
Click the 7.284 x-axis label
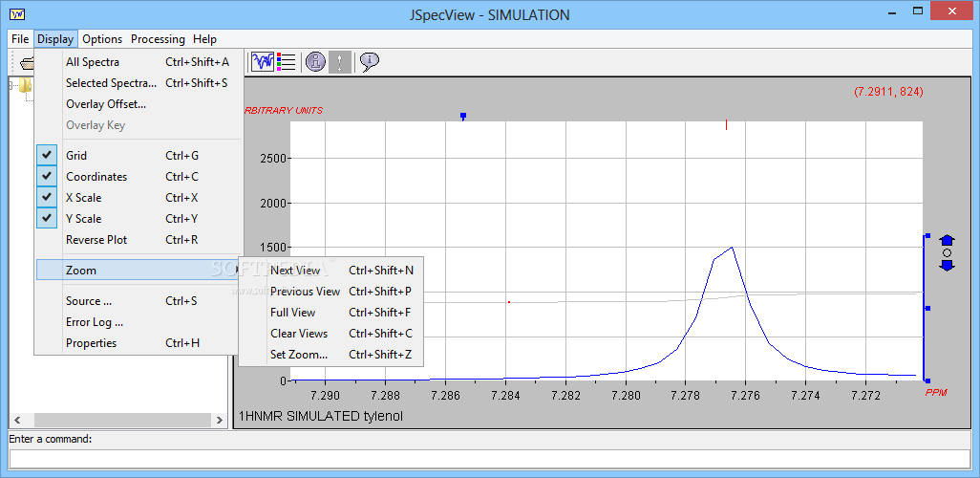click(x=505, y=396)
